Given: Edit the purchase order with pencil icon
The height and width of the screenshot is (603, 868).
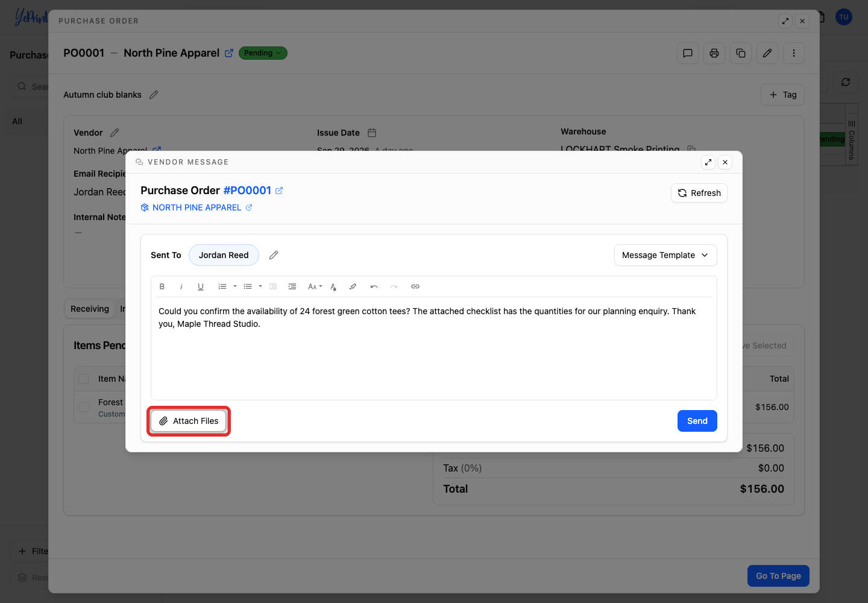Looking at the screenshot, I should tap(767, 53).
